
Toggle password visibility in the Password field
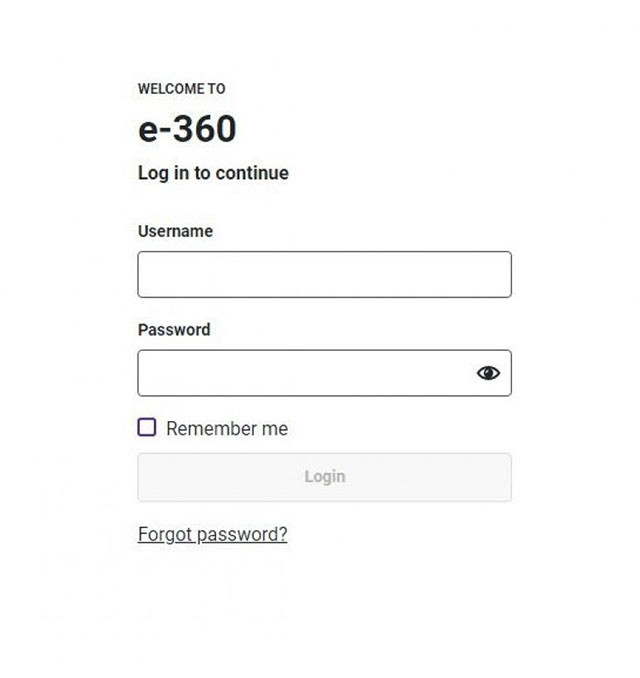point(488,373)
